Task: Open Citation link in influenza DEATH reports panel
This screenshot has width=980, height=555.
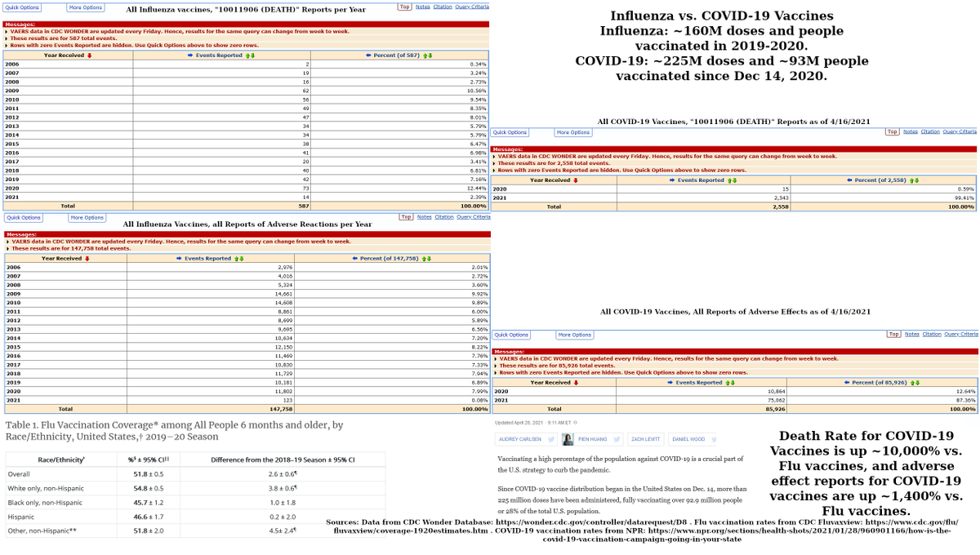Action: click(443, 7)
